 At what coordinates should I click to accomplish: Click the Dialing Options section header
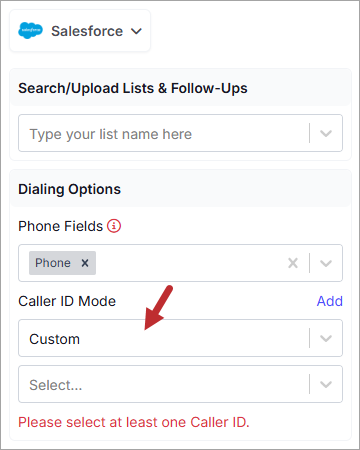pos(69,189)
